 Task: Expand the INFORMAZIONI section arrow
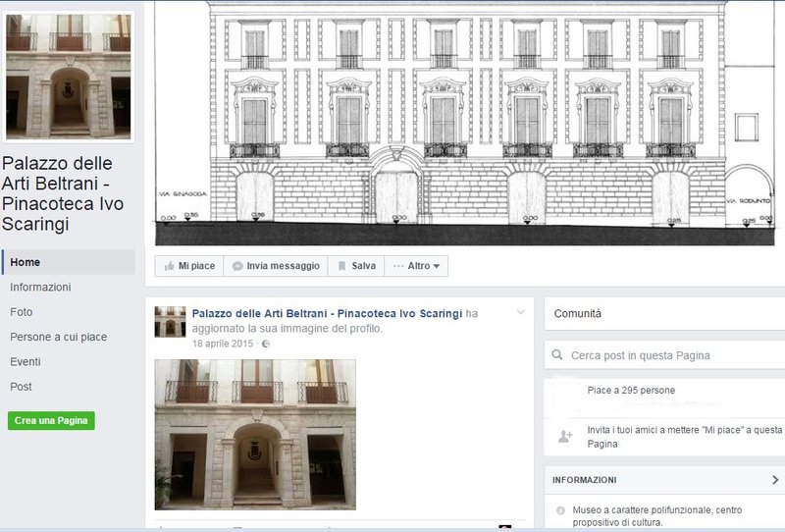(775, 480)
